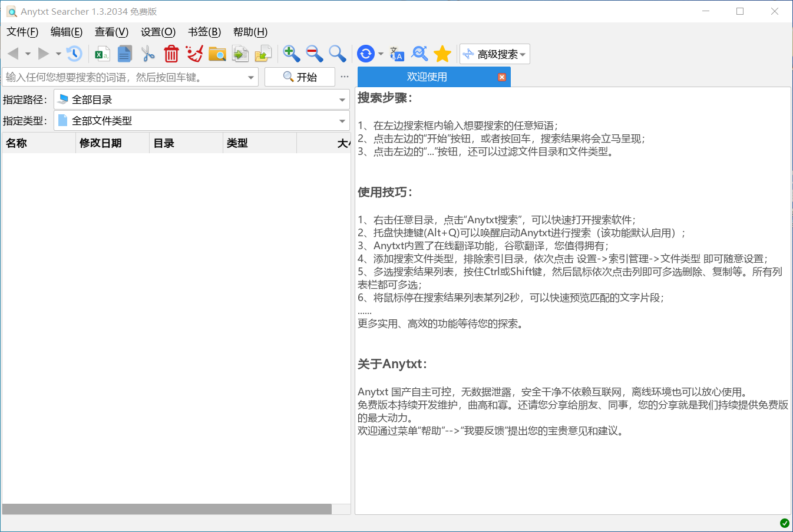Click the yellow star bookmark icon
This screenshot has height=532, width=793.
pyautogui.click(x=442, y=54)
